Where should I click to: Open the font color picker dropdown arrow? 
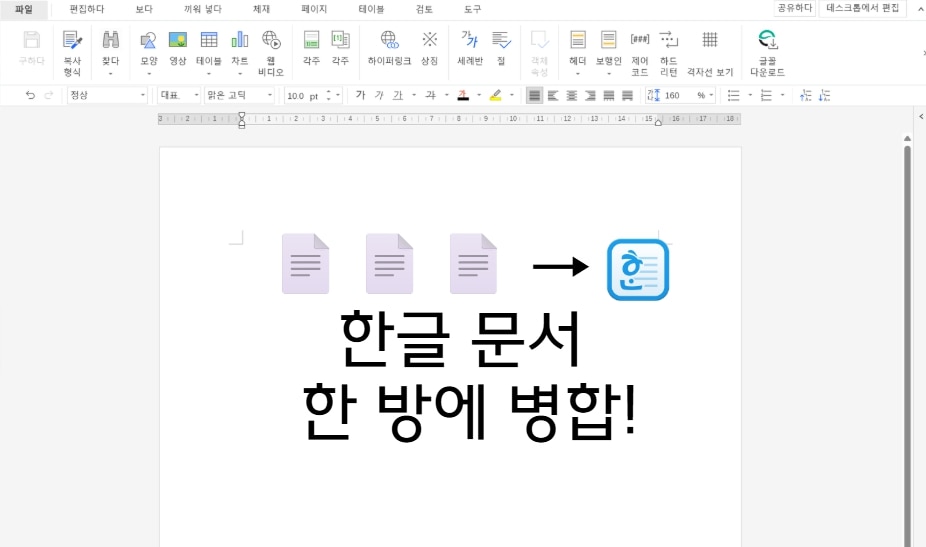point(479,95)
